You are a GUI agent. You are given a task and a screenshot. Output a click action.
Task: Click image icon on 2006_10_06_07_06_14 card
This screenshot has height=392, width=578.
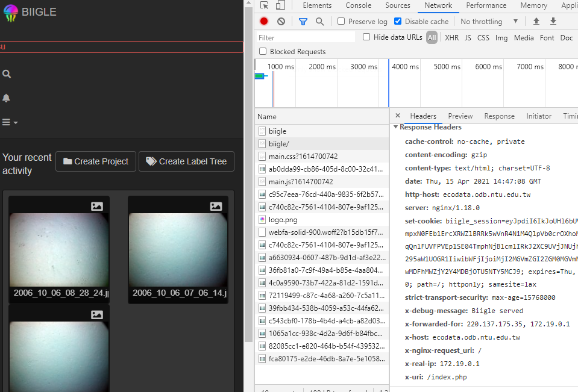216,207
